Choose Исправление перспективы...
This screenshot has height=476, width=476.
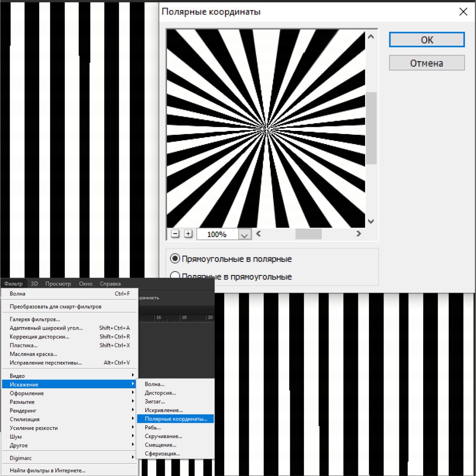[x=70, y=363]
